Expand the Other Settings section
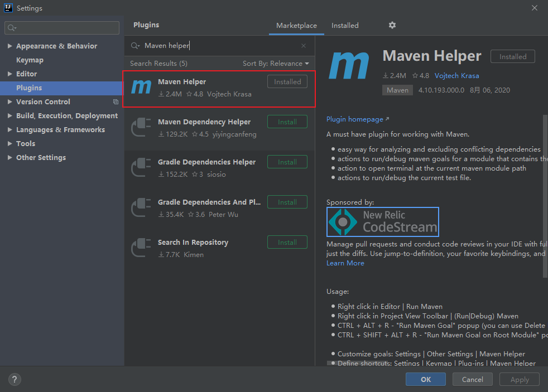Viewport: 548px width, 392px height. (10, 157)
